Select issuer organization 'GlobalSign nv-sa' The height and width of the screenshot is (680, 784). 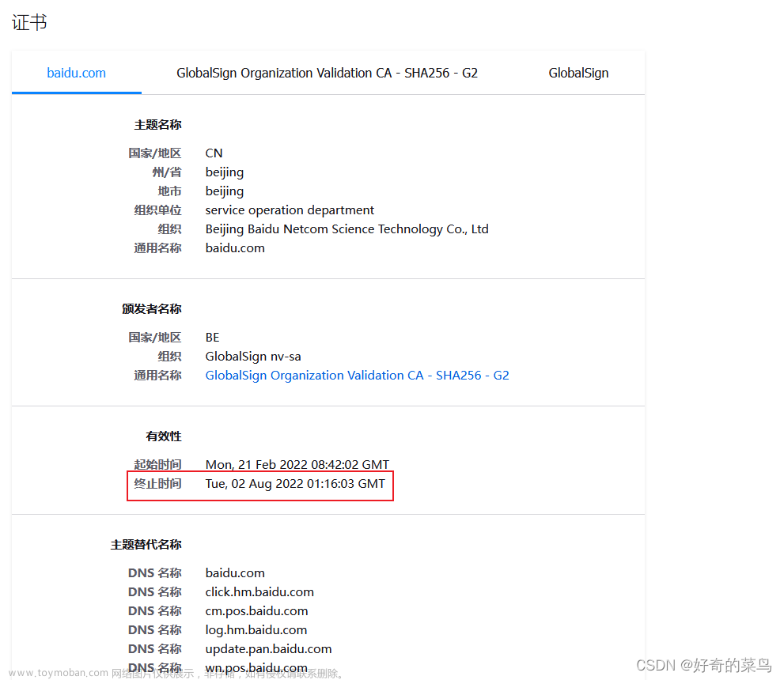click(253, 357)
